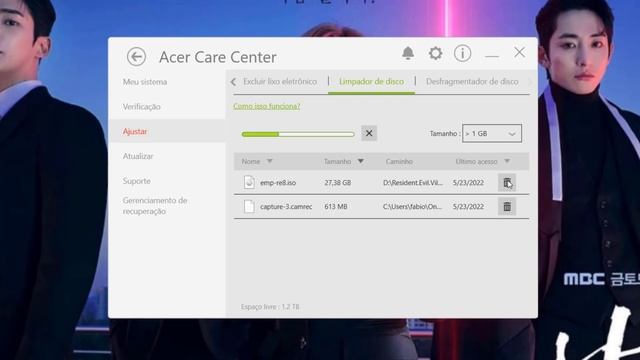Open the Como isso funciona? link
This screenshot has width=640, height=360.
(x=267, y=106)
